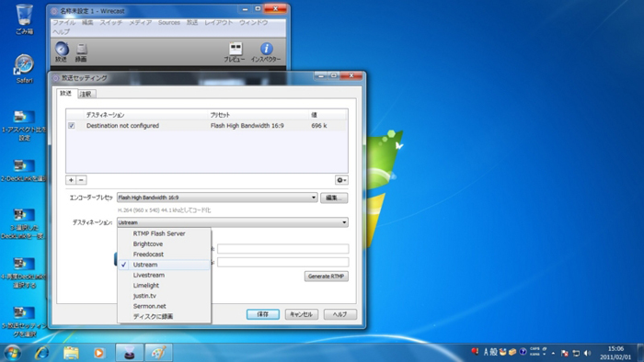This screenshot has width=644, height=362.
Task: Launch Windows Media Player from taskbar
Action: coord(98,353)
